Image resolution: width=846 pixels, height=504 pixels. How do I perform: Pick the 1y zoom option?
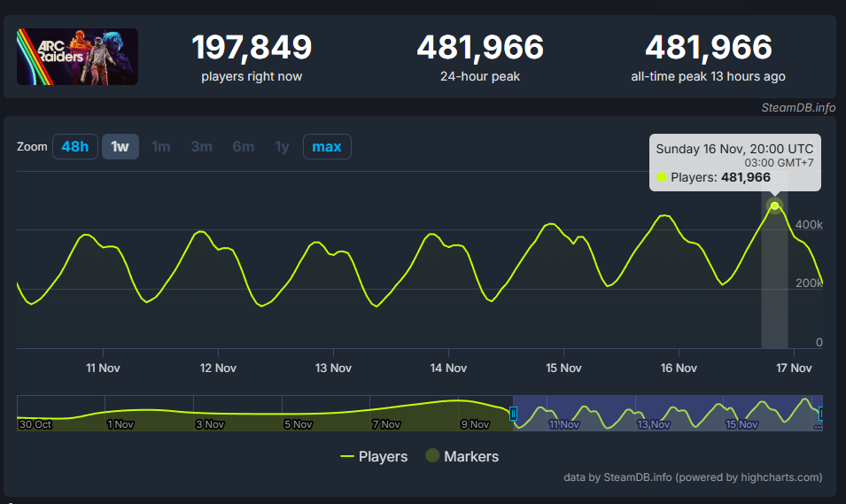(x=282, y=146)
